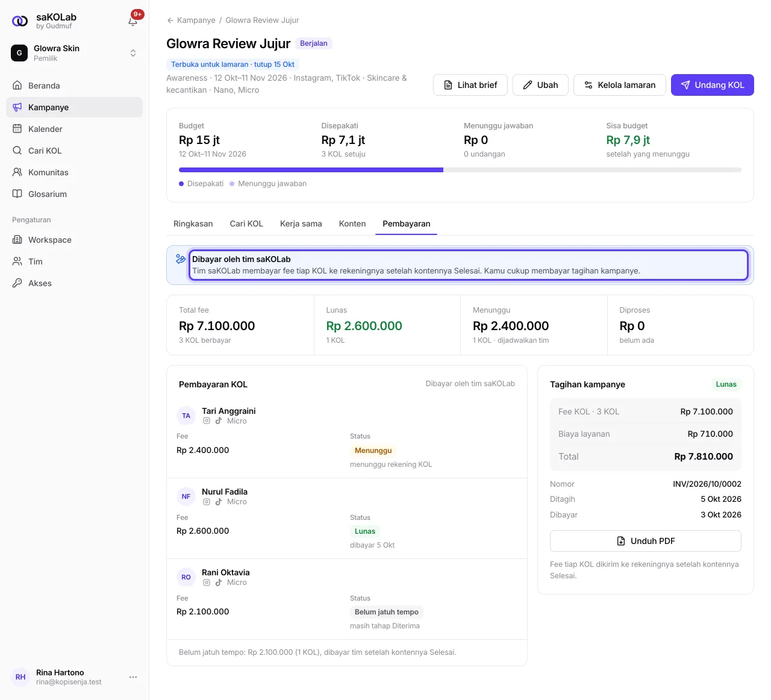771x700 pixels.
Task: Click the Menunggu status badge for Tari
Action: click(x=373, y=451)
